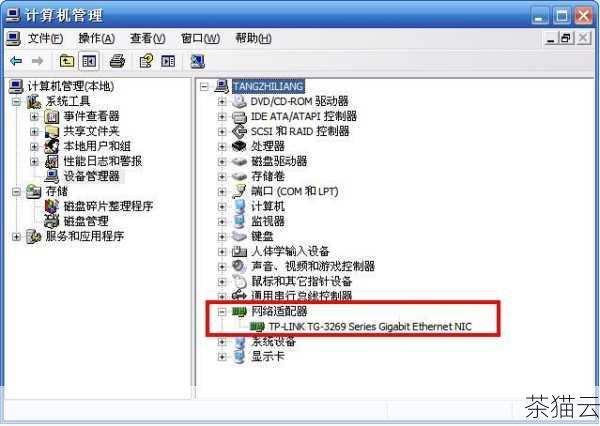Select 磁盘管理 in the storage tree

tap(86, 221)
